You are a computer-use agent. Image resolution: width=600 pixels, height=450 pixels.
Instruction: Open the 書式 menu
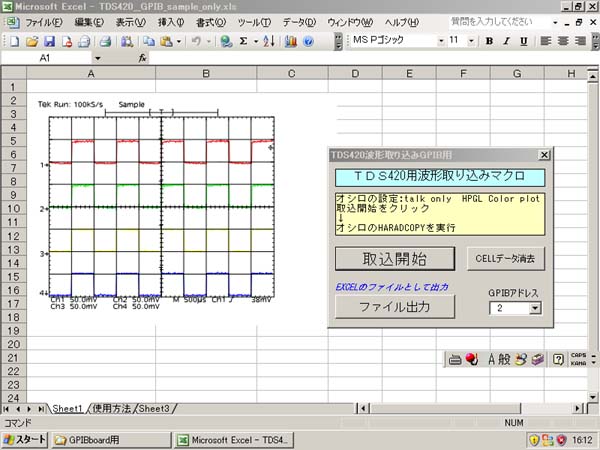211,23
